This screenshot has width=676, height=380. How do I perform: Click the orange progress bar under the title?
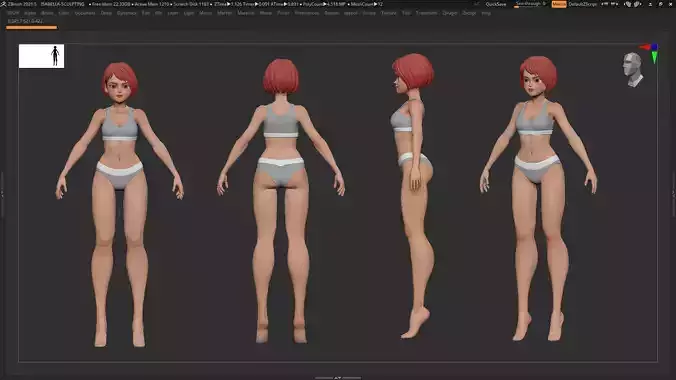(x=31, y=28)
